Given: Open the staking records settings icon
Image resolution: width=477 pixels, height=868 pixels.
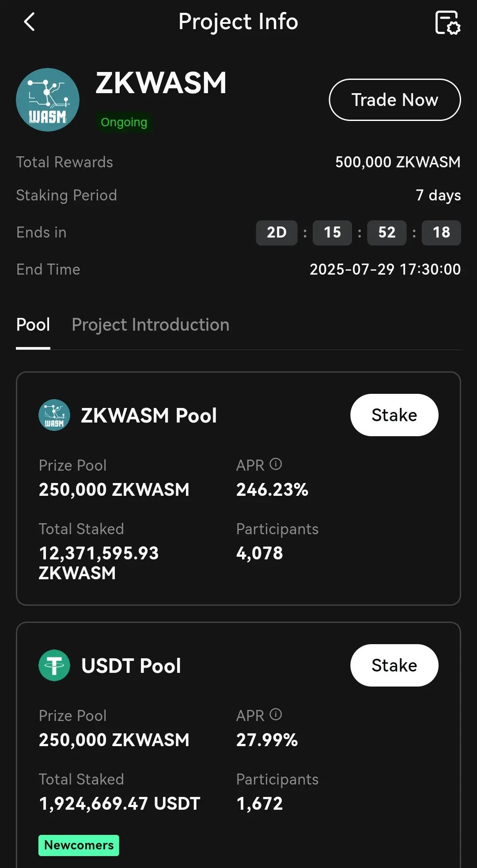Looking at the screenshot, I should [x=447, y=23].
